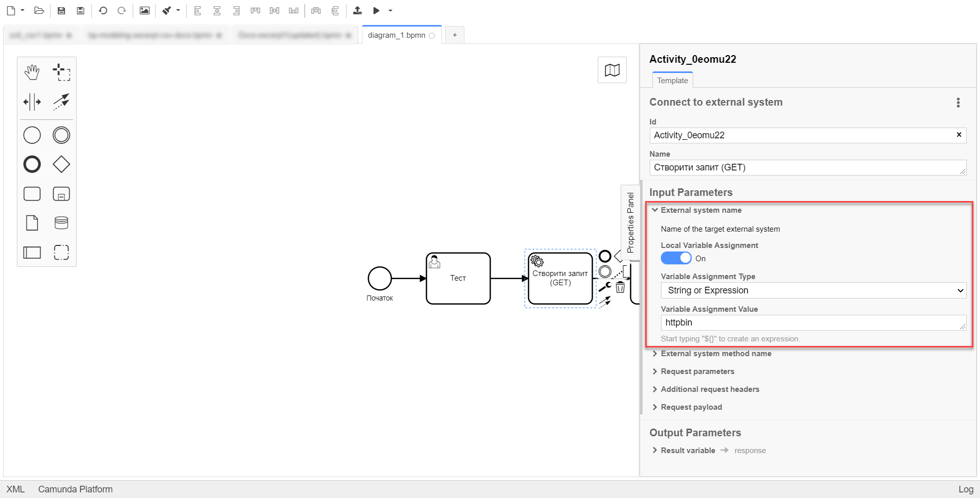
Task: Create an intermediate event from palette
Action: pyautogui.click(x=61, y=135)
